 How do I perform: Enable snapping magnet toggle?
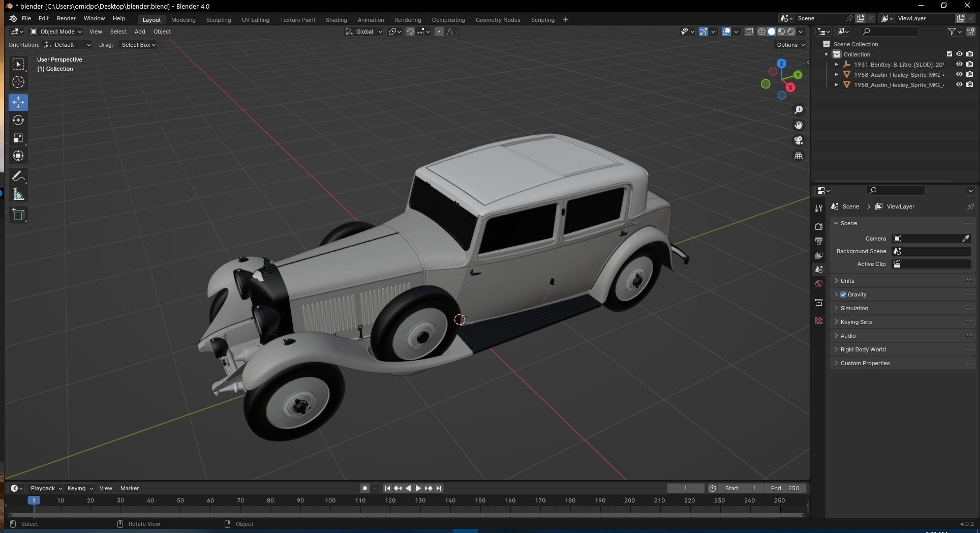[410, 32]
